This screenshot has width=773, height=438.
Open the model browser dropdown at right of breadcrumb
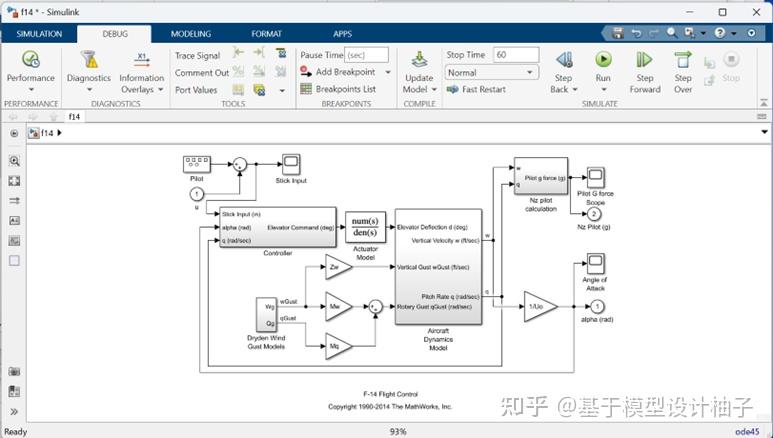point(764,132)
